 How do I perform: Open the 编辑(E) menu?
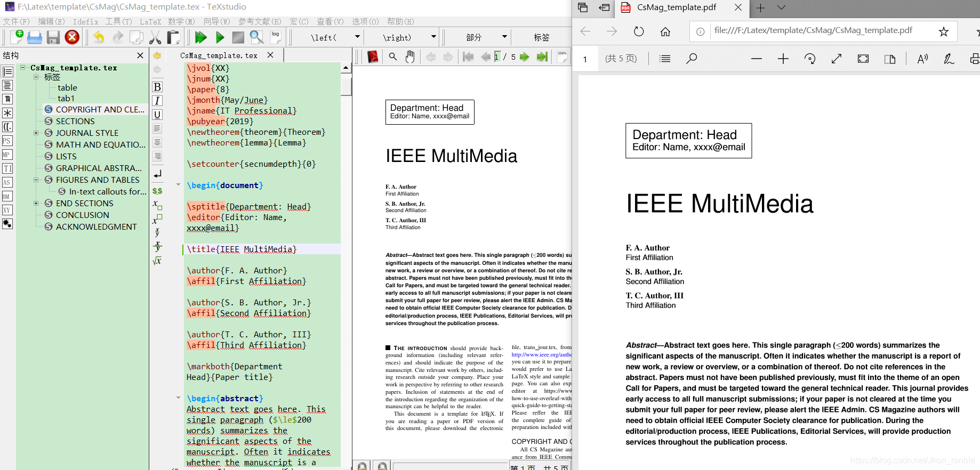(51, 21)
